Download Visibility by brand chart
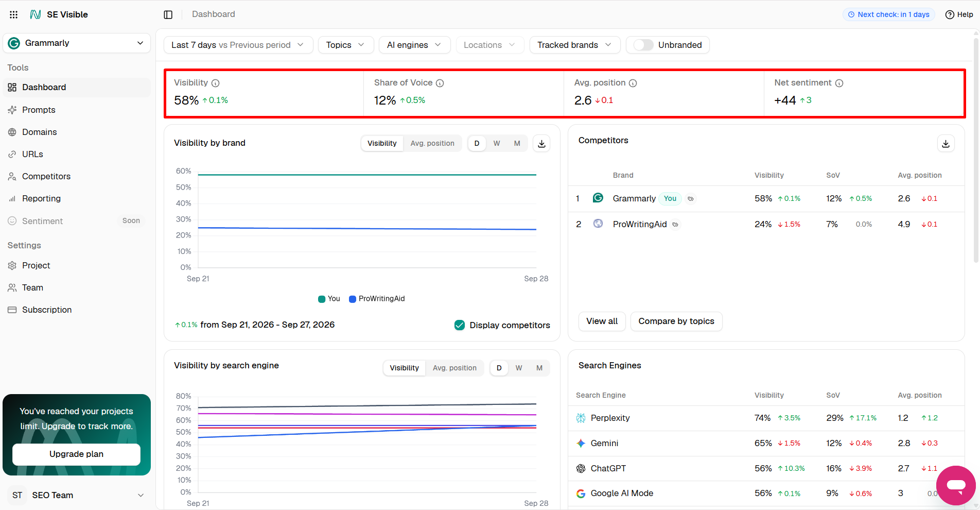This screenshot has height=510, width=980. tap(541, 144)
